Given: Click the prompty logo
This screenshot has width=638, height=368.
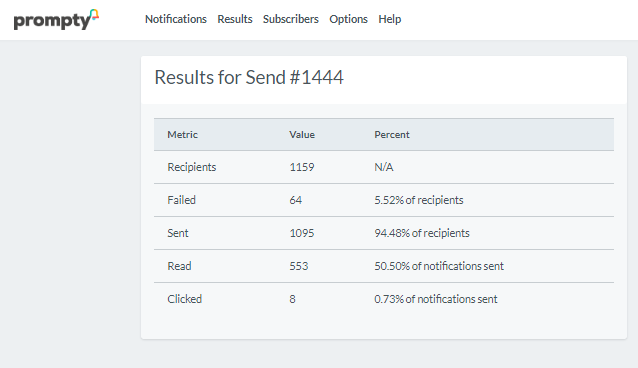Looking at the screenshot, I should pyautogui.click(x=56, y=20).
